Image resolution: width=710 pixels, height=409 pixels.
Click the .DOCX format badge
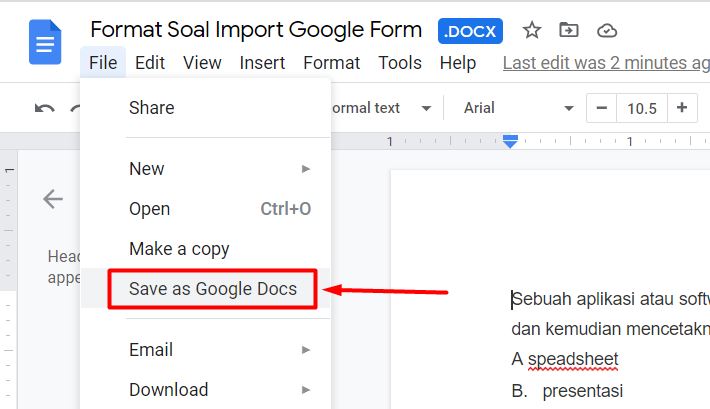[470, 31]
